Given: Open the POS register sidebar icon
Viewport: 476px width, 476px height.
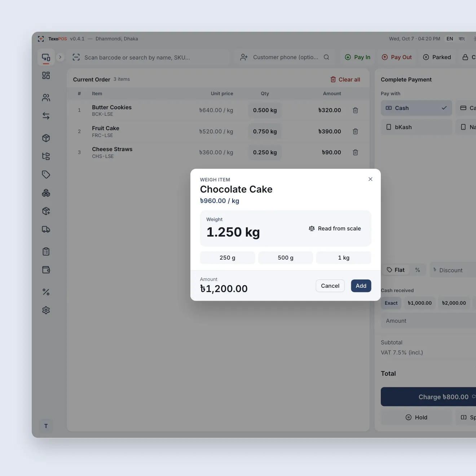Looking at the screenshot, I should [x=46, y=57].
